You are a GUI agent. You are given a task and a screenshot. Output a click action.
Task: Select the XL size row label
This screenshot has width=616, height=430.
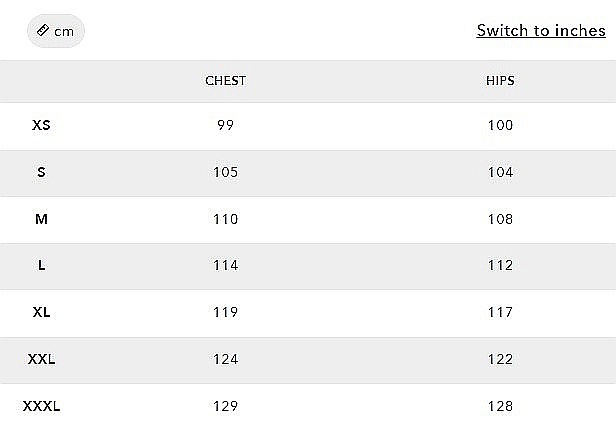click(41, 312)
